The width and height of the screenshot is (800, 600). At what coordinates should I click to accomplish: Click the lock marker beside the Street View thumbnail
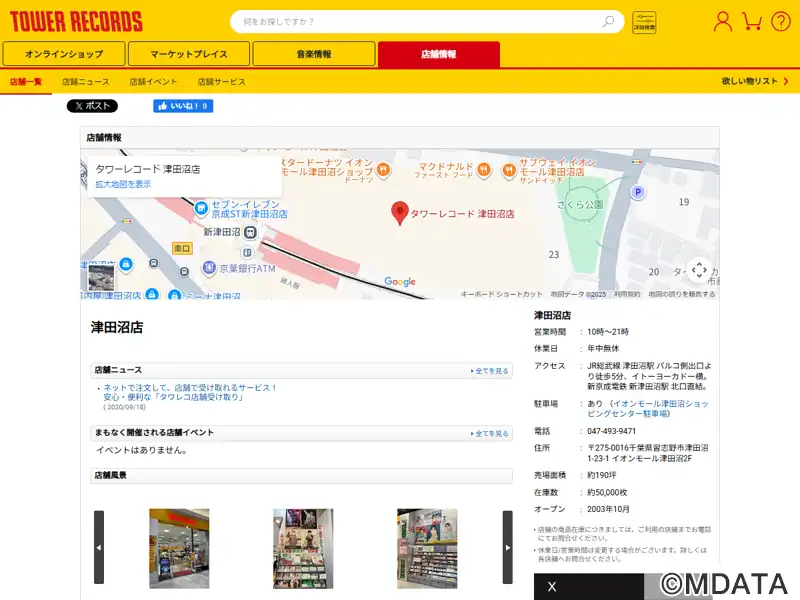pyautogui.click(x=126, y=264)
